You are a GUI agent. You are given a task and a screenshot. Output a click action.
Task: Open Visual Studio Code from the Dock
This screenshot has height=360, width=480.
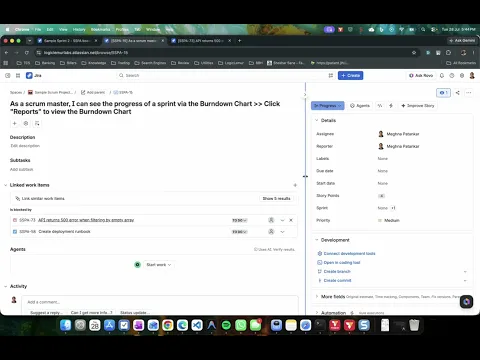pyautogui.click(x=197, y=325)
